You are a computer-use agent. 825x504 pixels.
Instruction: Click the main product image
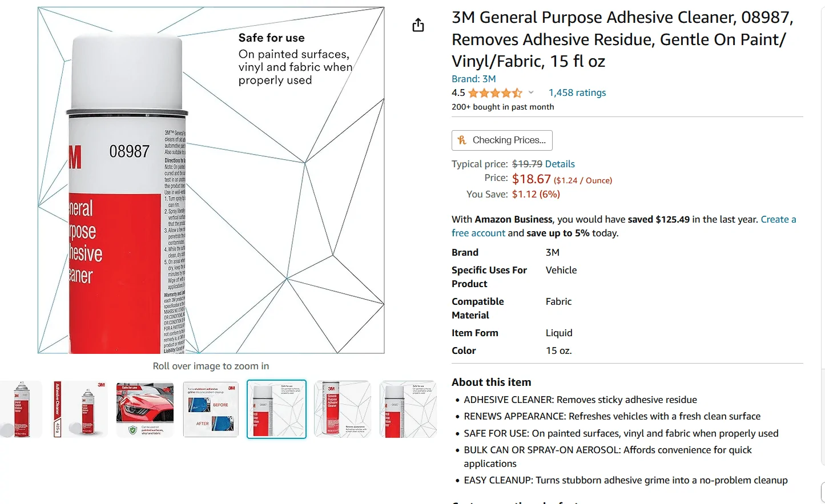point(211,180)
